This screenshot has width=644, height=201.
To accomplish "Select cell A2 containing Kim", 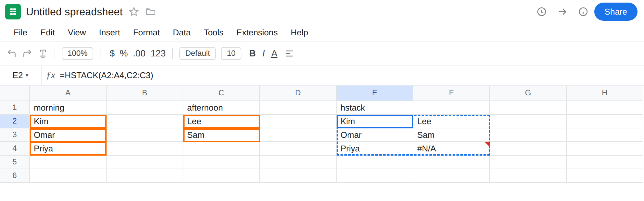I will point(68,121).
